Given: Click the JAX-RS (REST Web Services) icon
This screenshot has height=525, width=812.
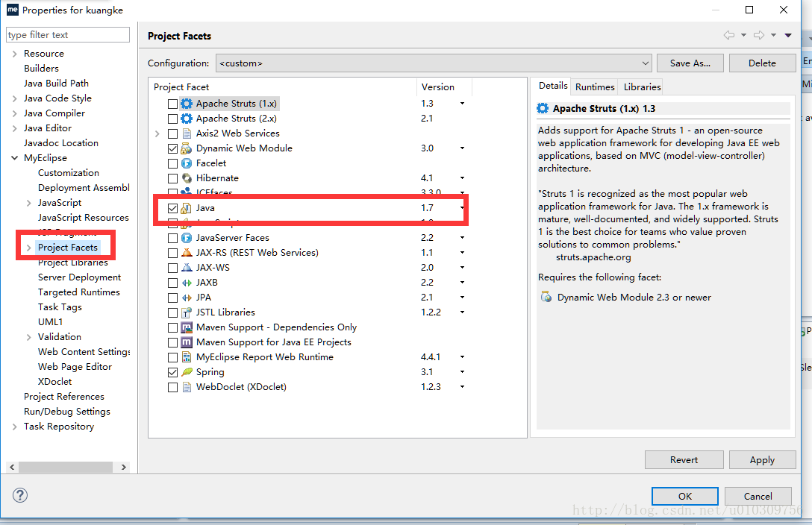Looking at the screenshot, I should tap(187, 253).
